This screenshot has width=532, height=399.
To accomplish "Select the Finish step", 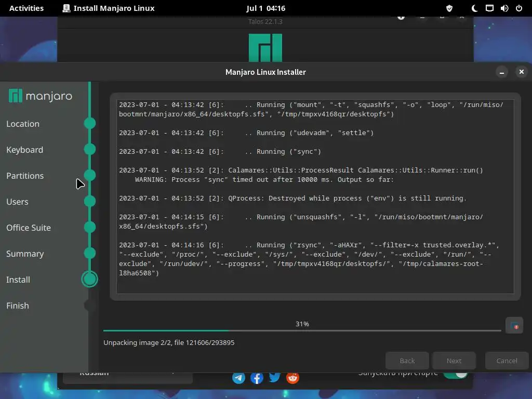I will [18, 305].
